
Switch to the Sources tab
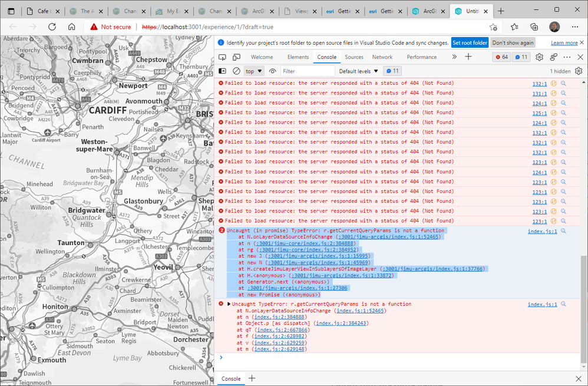(x=354, y=57)
